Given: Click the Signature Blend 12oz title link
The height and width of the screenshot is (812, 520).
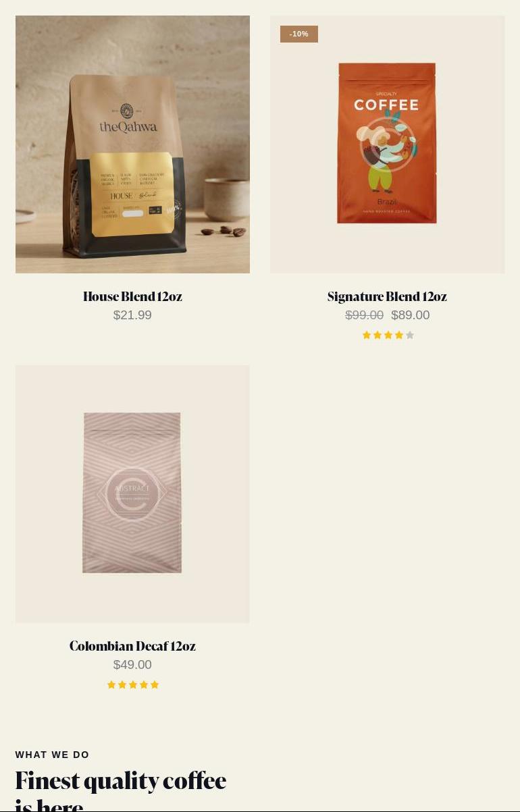Looking at the screenshot, I should 387,296.
